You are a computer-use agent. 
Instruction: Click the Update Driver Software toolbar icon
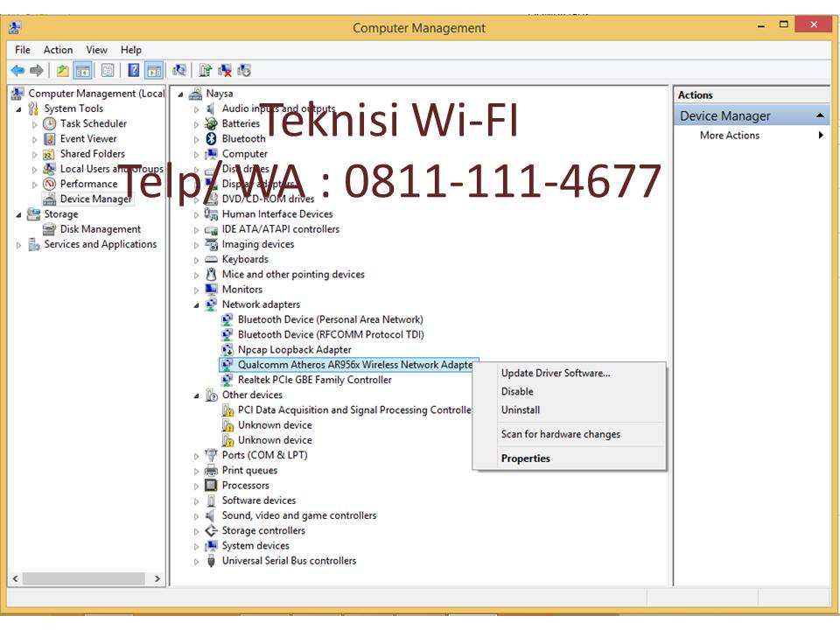(x=206, y=69)
